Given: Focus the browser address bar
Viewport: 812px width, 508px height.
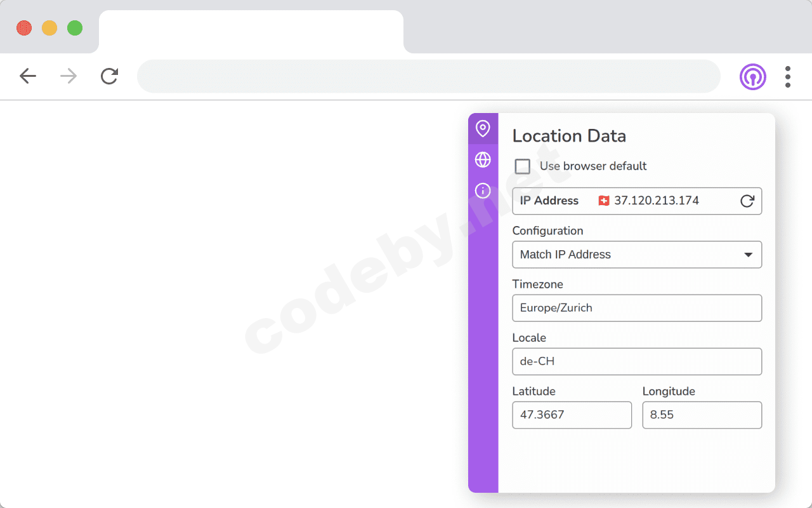Looking at the screenshot, I should pos(429,77).
